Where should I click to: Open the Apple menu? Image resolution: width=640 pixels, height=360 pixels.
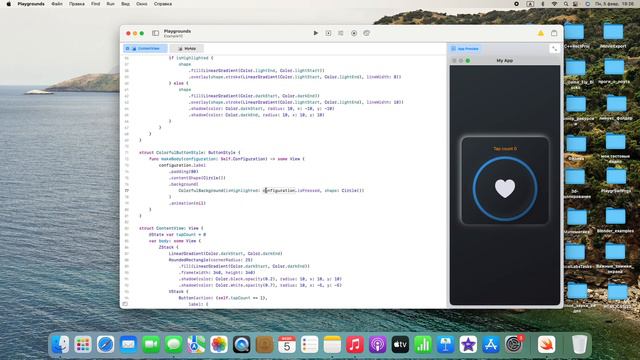(9, 4)
